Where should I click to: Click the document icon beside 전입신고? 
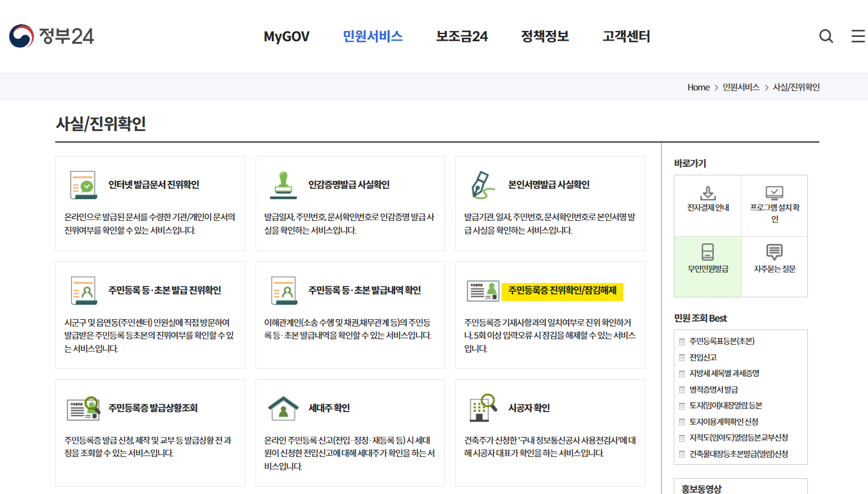(x=682, y=357)
